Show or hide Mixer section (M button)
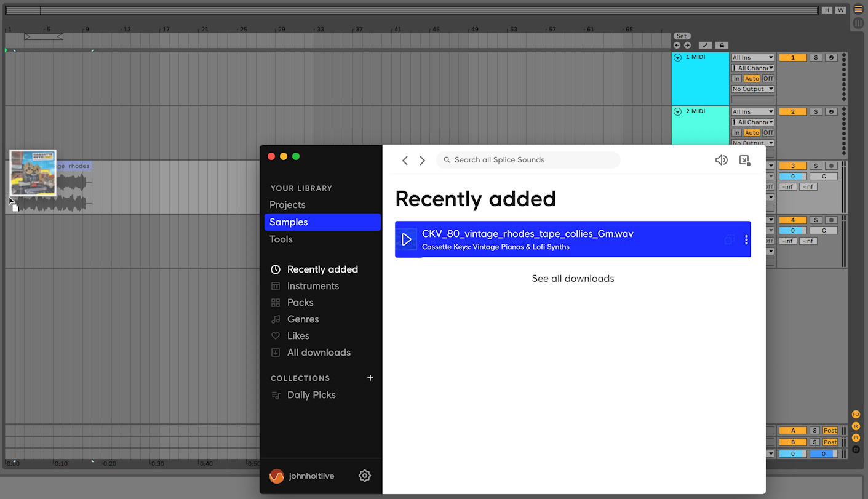 pos(856,438)
